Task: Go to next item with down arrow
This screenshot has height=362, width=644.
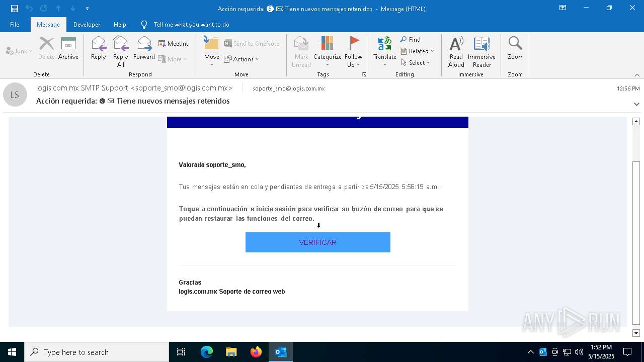Action: pos(73,9)
